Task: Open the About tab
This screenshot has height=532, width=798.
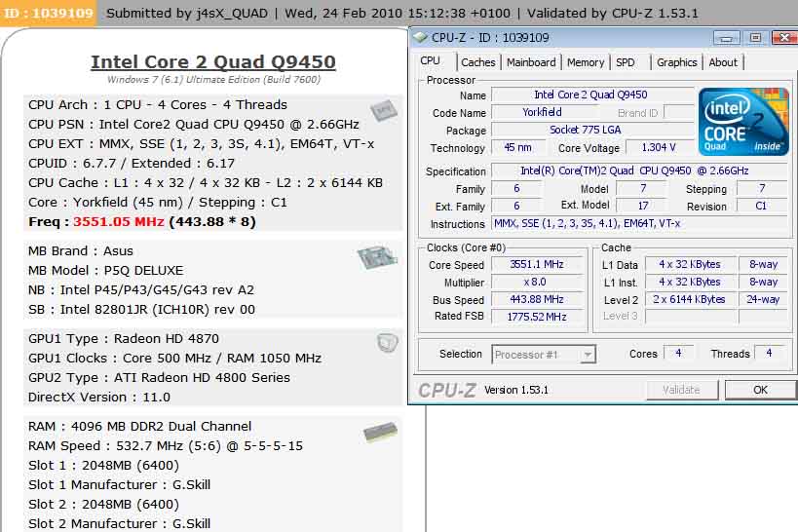Action: click(x=723, y=62)
